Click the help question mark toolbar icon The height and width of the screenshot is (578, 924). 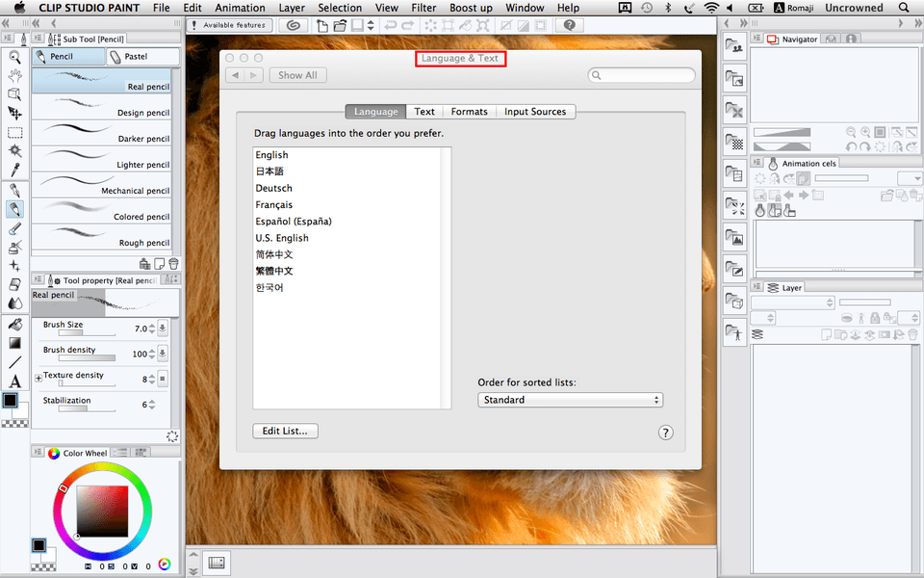pyautogui.click(x=571, y=25)
